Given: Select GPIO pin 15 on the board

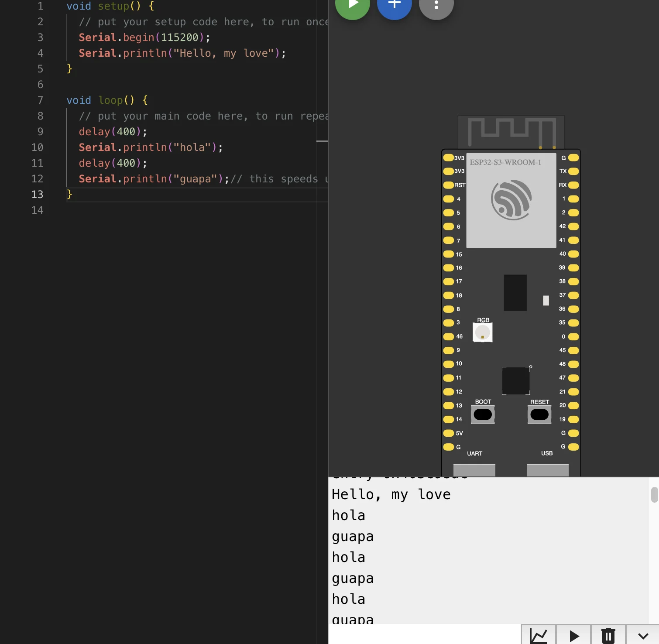Looking at the screenshot, I should [x=449, y=254].
